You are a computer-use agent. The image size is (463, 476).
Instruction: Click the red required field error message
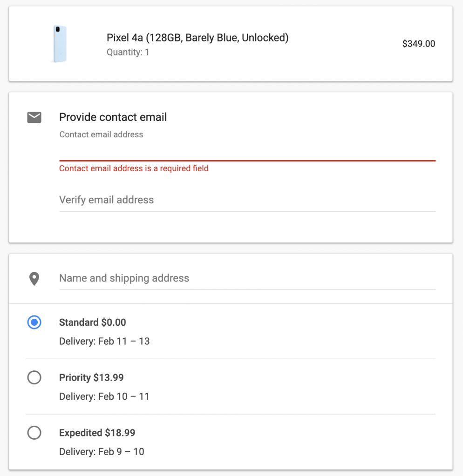134,168
